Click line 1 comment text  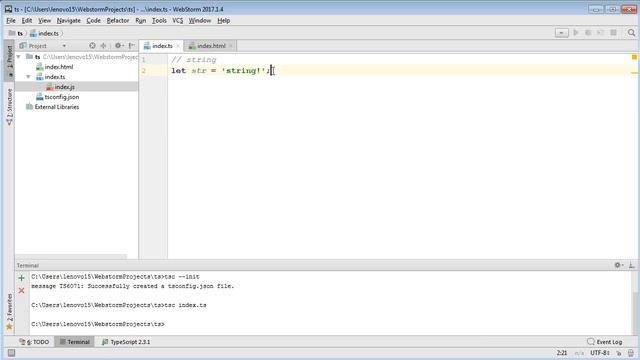194,60
